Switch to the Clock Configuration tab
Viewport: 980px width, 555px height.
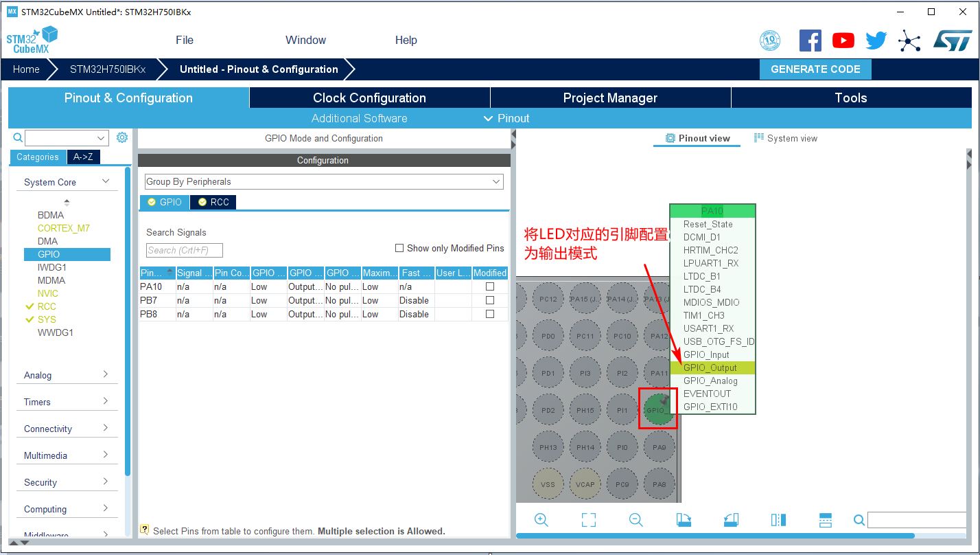point(369,98)
